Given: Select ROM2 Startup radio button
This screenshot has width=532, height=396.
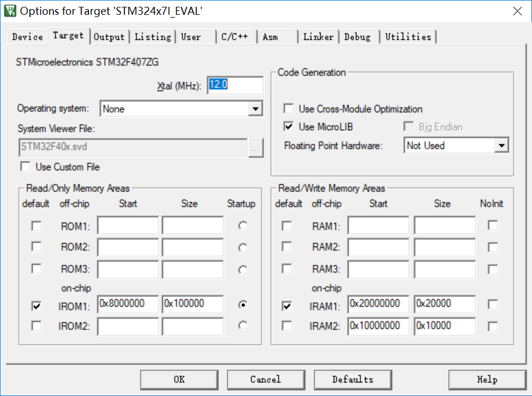Looking at the screenshot, I should coord(242,248).
